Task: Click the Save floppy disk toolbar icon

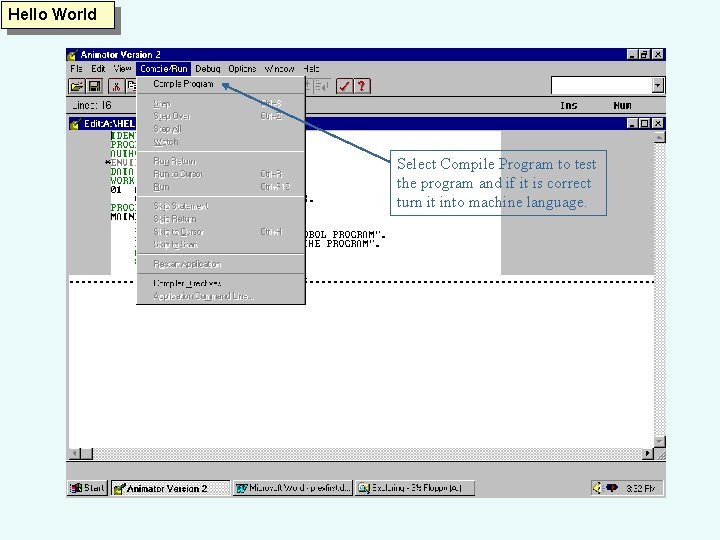Action: pos(95,86)
